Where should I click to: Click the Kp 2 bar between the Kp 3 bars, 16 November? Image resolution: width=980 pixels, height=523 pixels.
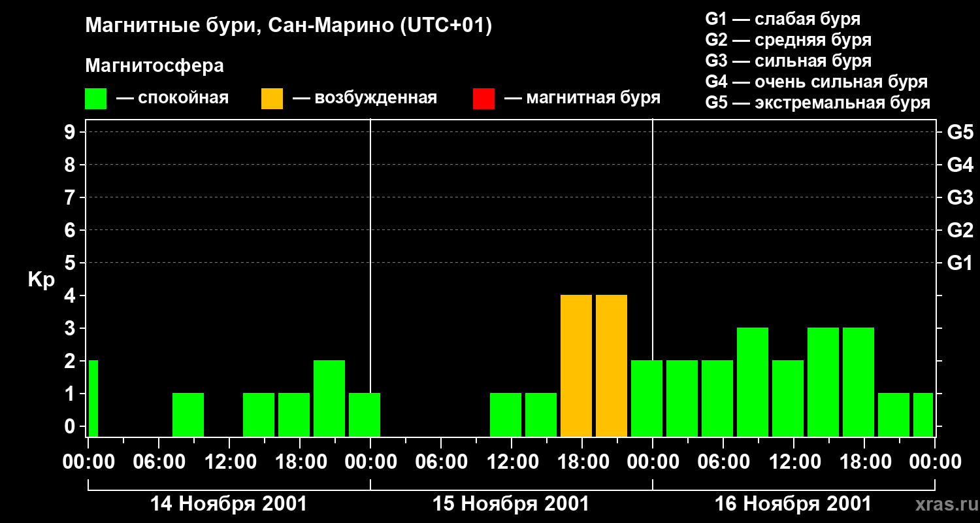pos(788,398)
